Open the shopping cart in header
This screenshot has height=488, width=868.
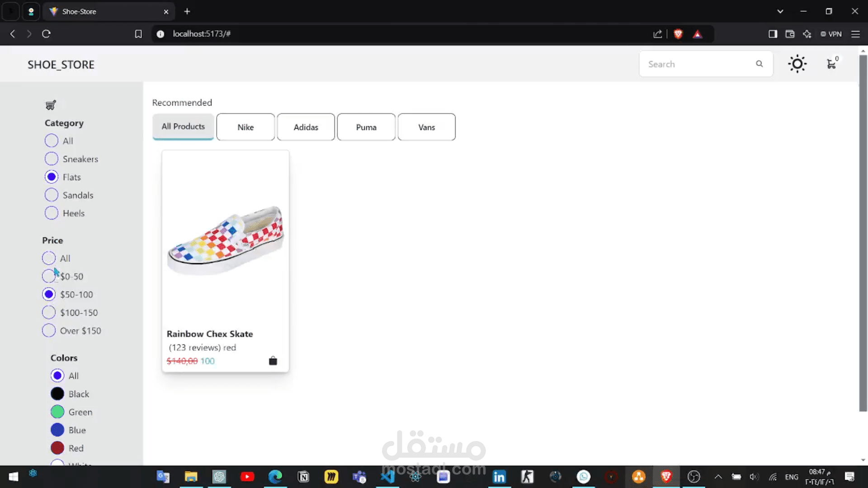click(x=831, y=64)
